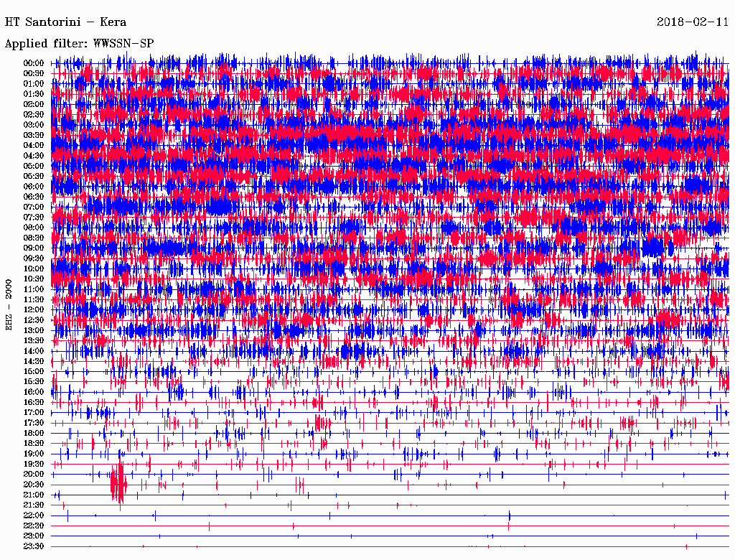The image size is (735, 560).
Task: Select the 05:30 time label
Action: pos(33,177)
